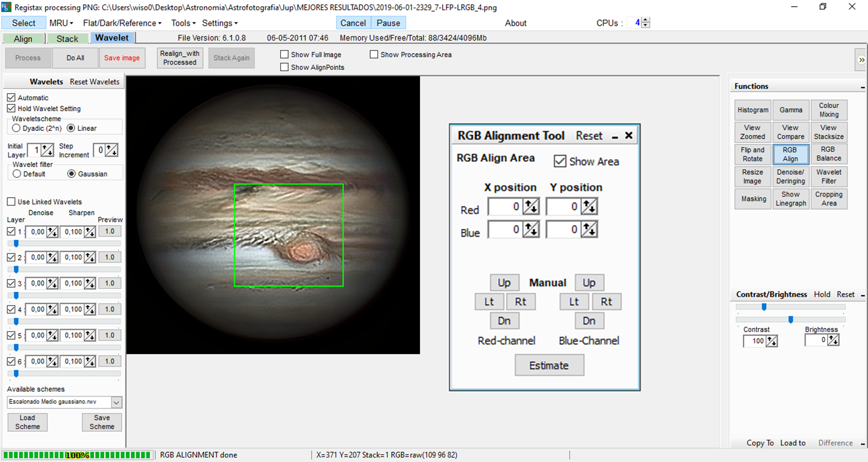Minimize the RGB Alignment Tool panel
This screenshot has width=868, height=462.
615,137
